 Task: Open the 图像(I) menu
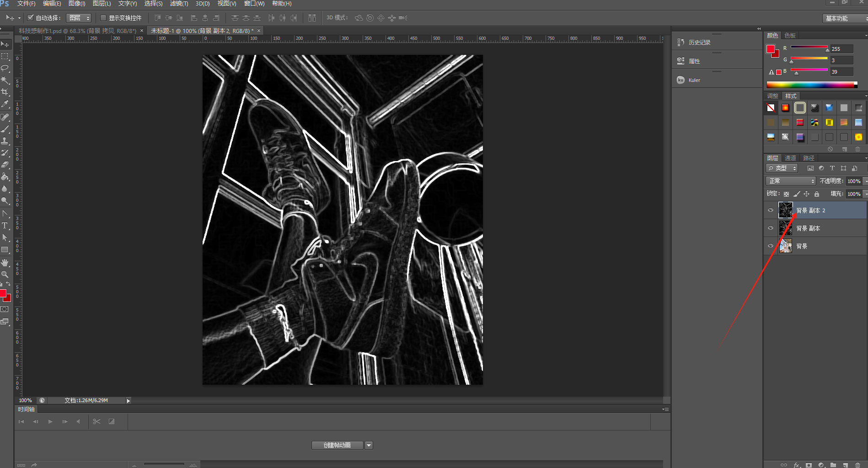[77, 4]
